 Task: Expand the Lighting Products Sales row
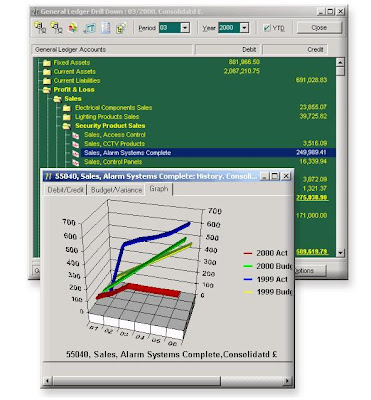click(107, 116)
